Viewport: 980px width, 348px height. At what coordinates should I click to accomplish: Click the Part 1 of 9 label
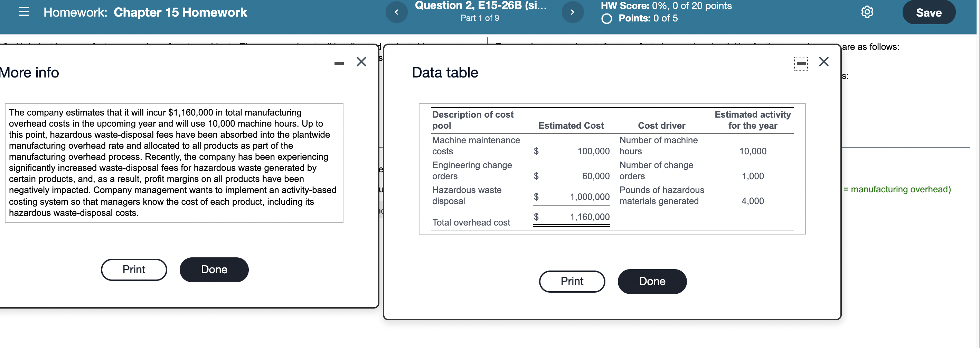coord(480,18)
